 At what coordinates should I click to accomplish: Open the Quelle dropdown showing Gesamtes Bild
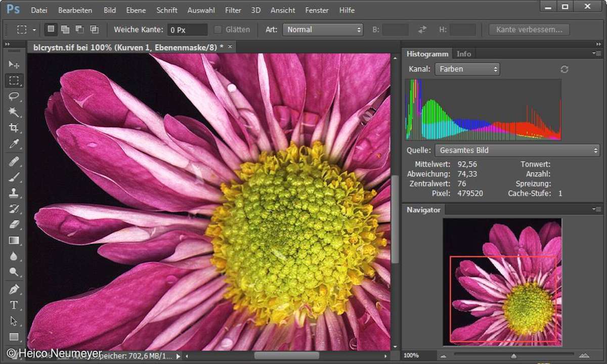click(x=517, y=150)
